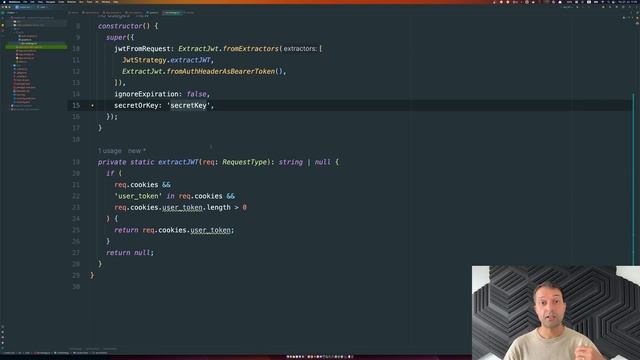The height and width of the screenshot is (360, 640).
Task: Click 'user_token' string on line 22
Action: [x=138, y=196]
